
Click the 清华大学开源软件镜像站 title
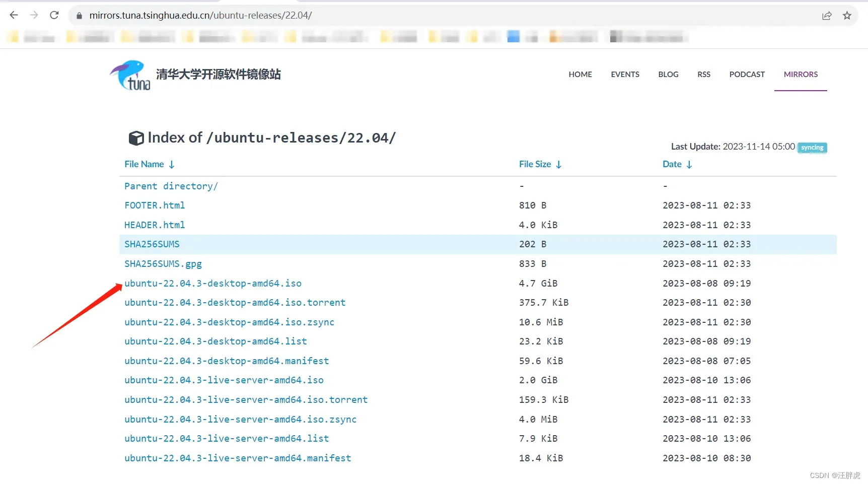click(219, 75)
